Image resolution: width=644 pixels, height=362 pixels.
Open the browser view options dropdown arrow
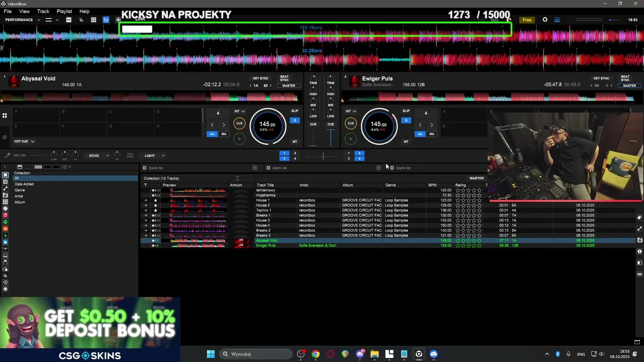69,167
